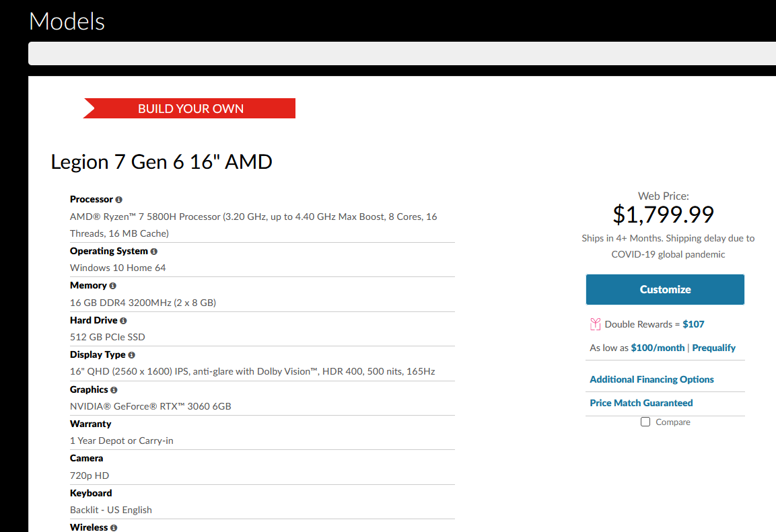Image resolution: width=776 pixels, height=532 pixels.
Task: Click the Display Type info icon
Action: [132, 355]
